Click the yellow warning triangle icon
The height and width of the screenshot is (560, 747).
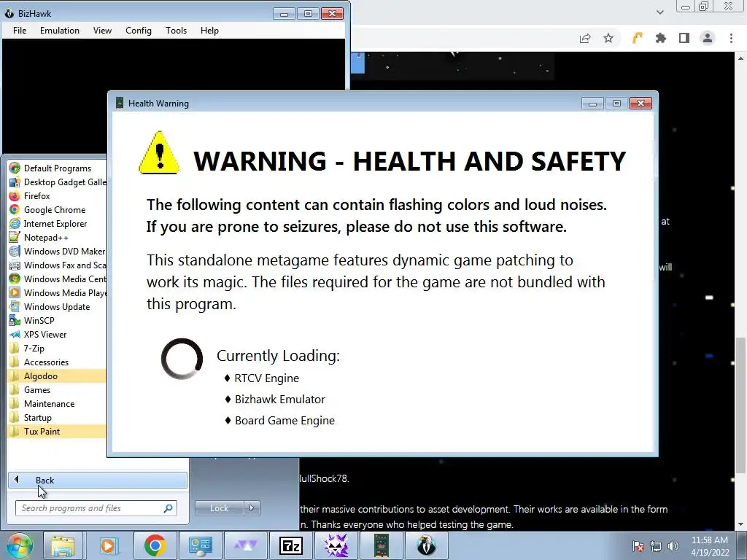tap(159, 153)
